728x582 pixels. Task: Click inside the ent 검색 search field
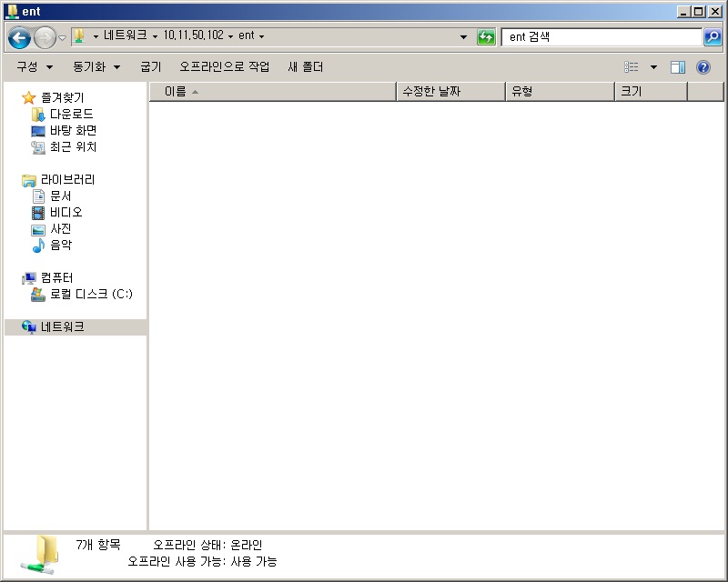click(602, 37)
